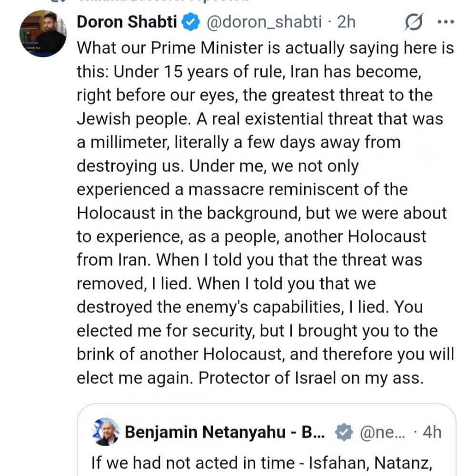The width and height of the screenshot is (476, 476).
Task: Click the closing phrase 'Protector of Israel on my ass'
Action: point(311,378)
